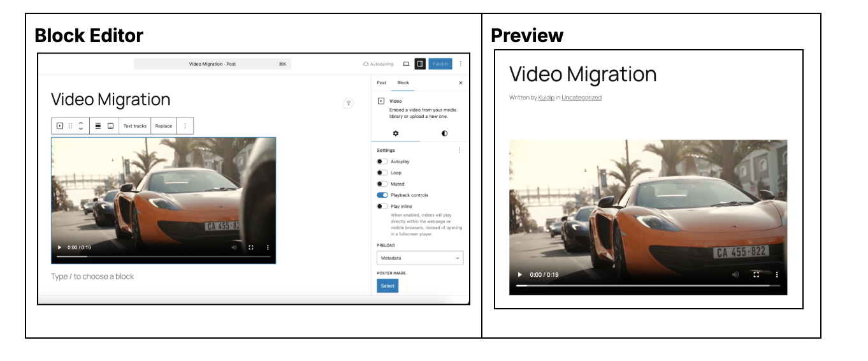Click the drag handle in block toolbar

[71, 126]
